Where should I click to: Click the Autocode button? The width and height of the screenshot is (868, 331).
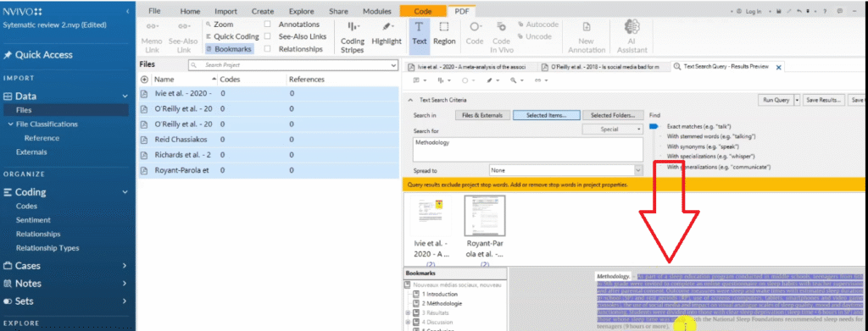pyautogui.click(x=538, y=25)
